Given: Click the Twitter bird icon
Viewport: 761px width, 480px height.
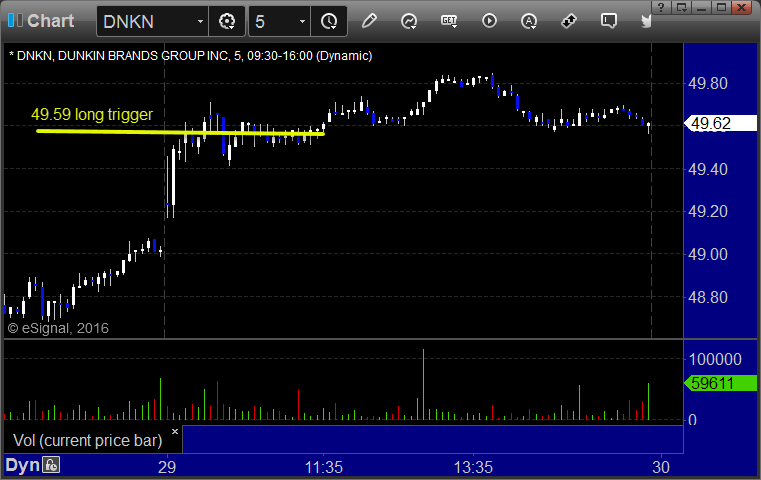Looking at the screenshot, I should (x=646, y=21).
